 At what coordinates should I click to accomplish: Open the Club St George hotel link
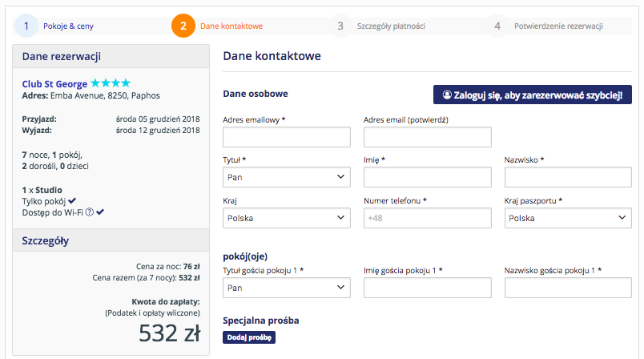point(54,84)
